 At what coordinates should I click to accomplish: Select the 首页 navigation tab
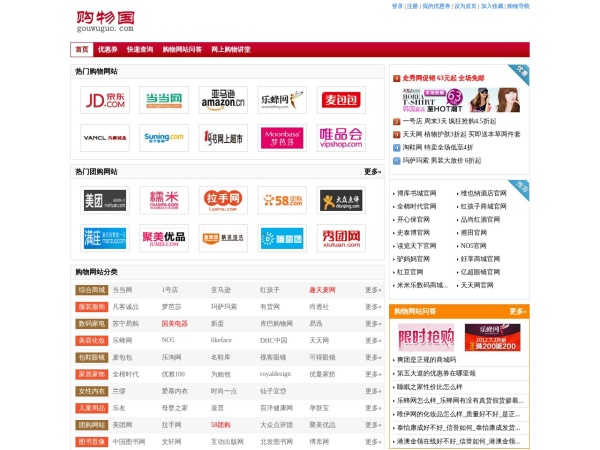point(82,49)
